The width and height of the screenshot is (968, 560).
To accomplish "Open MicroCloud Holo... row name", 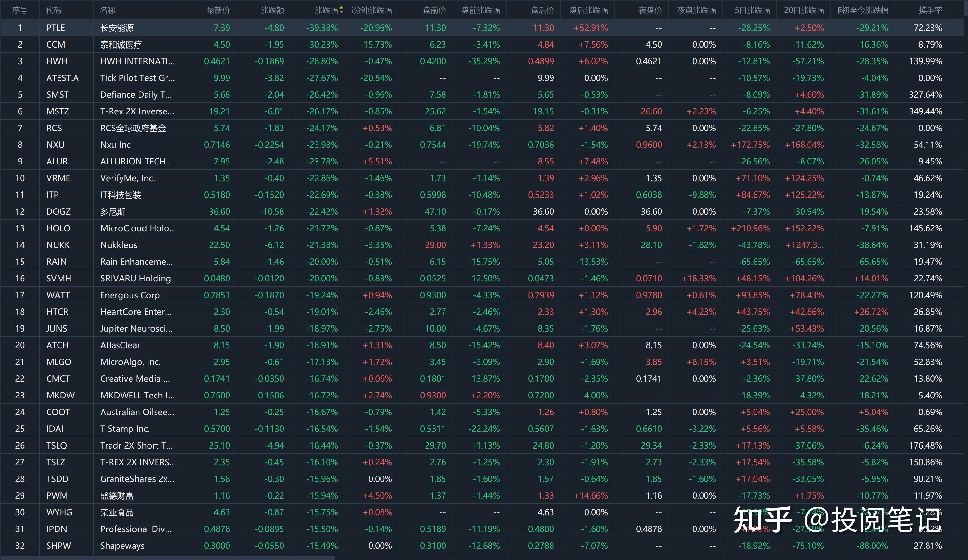I will pyautogui.click(x=138, y=228).
